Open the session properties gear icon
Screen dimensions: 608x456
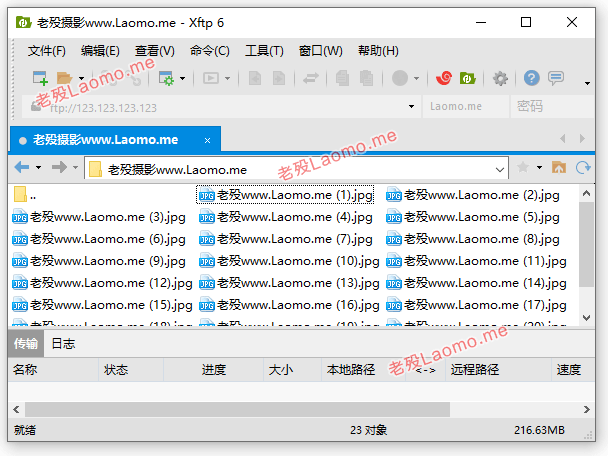167,78
